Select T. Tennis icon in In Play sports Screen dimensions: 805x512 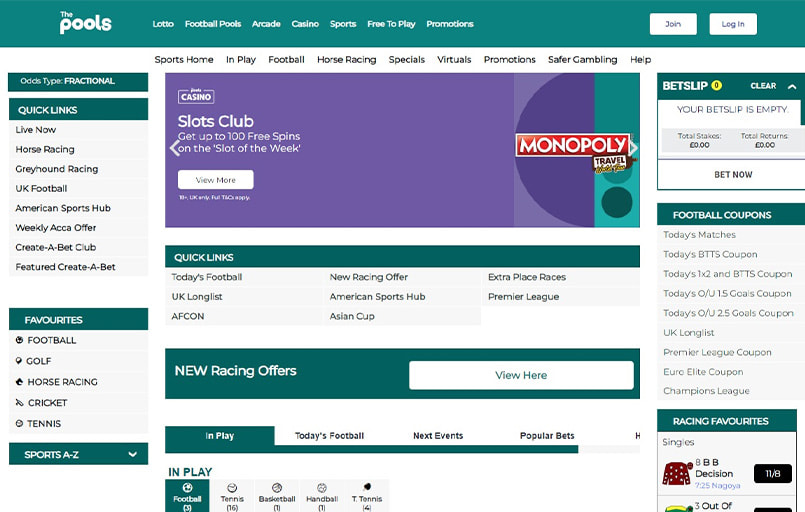[367, 496]
